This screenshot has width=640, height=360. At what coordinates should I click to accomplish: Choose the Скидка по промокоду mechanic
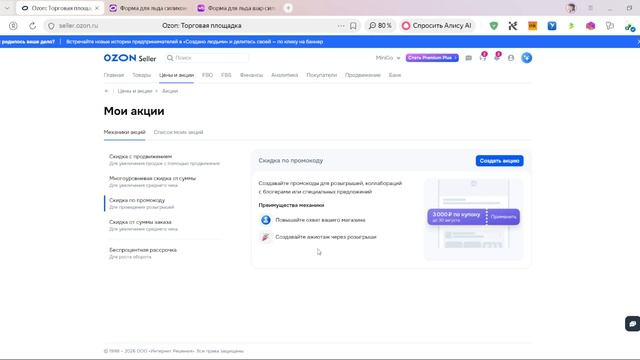(164, 203)
